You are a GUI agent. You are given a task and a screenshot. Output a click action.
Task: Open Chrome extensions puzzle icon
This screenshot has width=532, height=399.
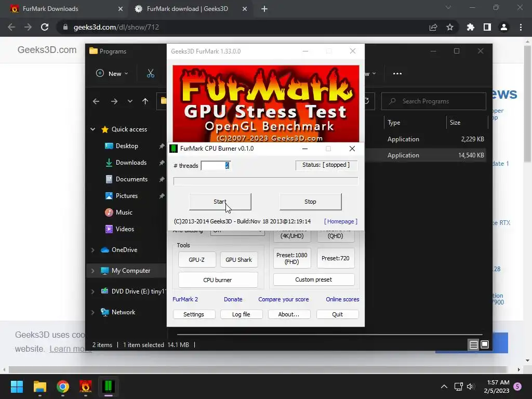tap(471, 27)
